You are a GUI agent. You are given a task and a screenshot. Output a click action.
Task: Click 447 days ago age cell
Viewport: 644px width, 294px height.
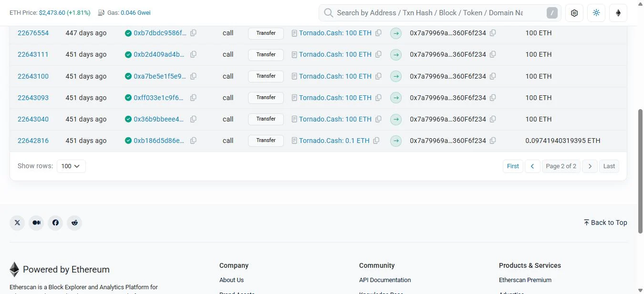point(86,33)
